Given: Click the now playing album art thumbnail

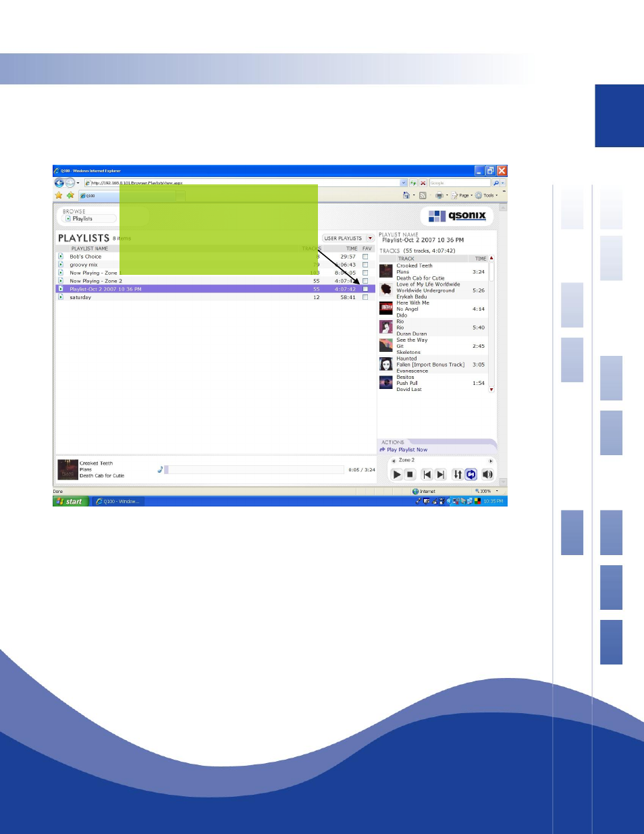Looking at the screenshot, I should [x=68, y=469].
